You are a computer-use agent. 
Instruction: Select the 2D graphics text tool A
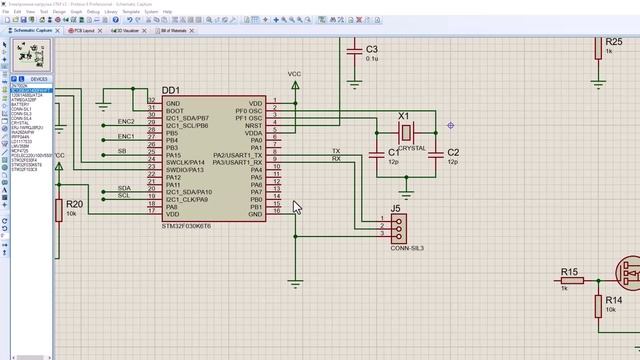4,190
